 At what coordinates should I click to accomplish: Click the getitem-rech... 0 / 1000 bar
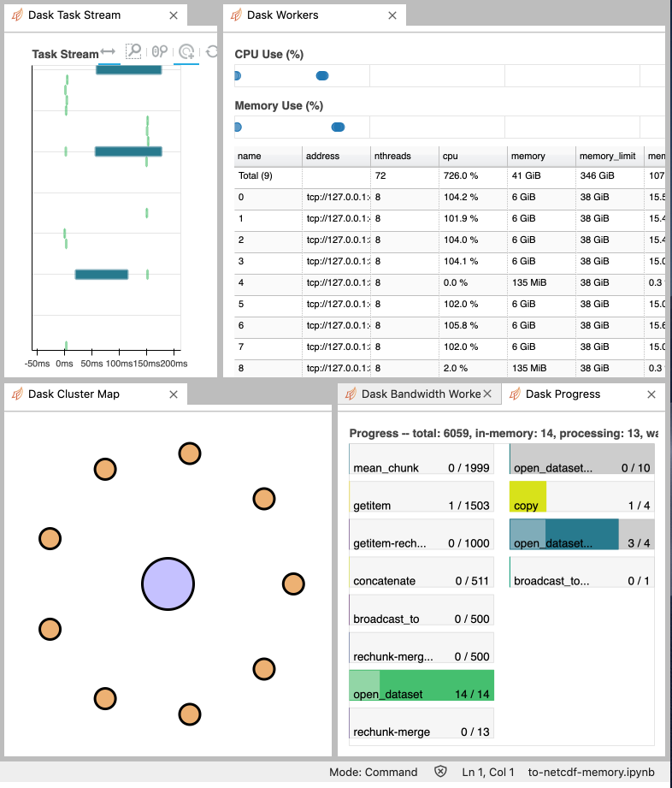pos(421,534)
